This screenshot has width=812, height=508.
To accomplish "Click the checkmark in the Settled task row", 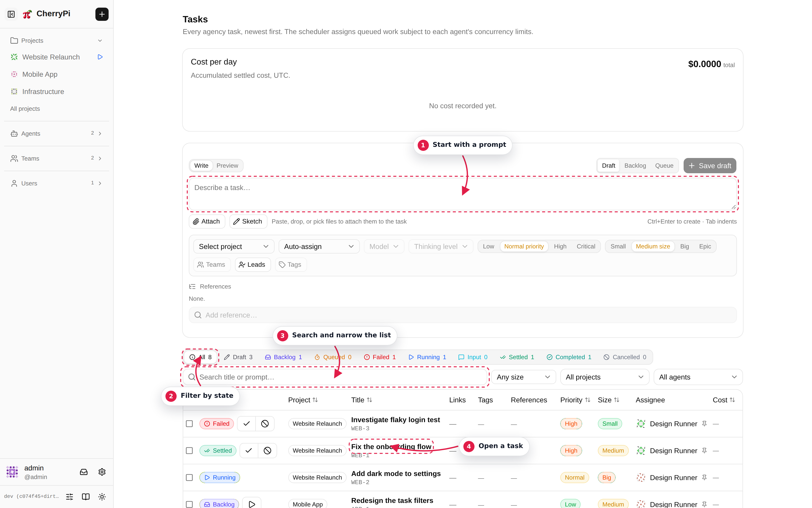I will tap(249, 451).
